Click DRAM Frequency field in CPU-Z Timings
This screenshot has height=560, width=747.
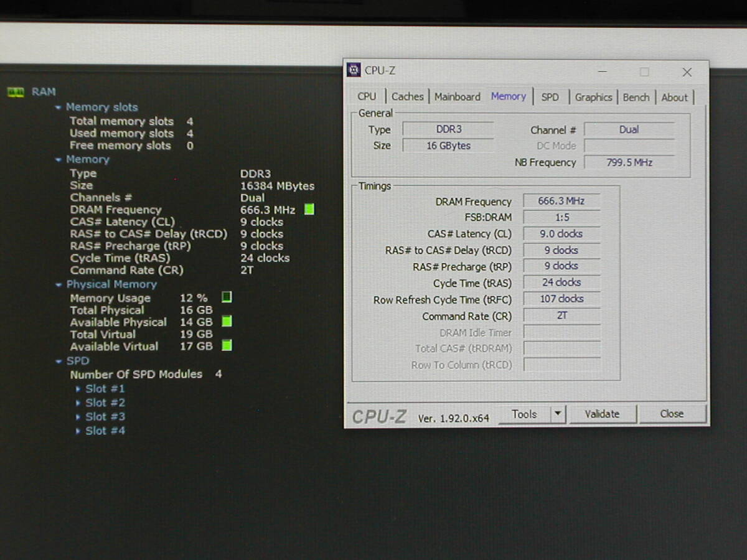coord(561,201)
